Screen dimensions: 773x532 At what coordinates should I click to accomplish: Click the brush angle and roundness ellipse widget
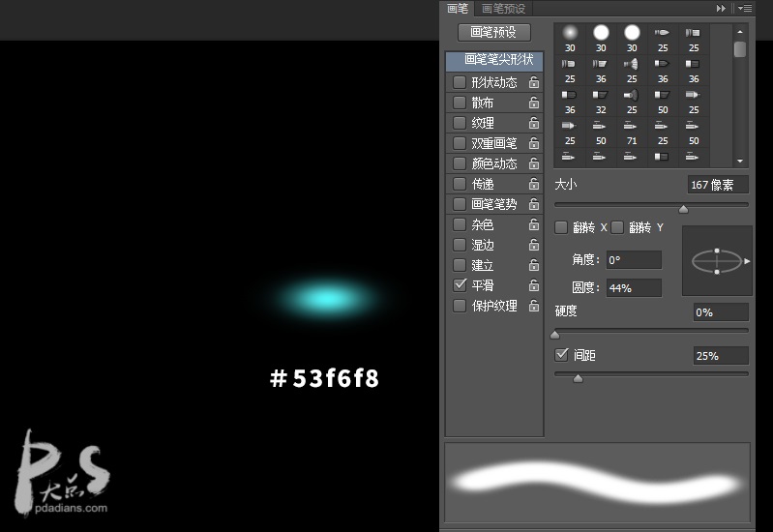[x=717, y=261]
